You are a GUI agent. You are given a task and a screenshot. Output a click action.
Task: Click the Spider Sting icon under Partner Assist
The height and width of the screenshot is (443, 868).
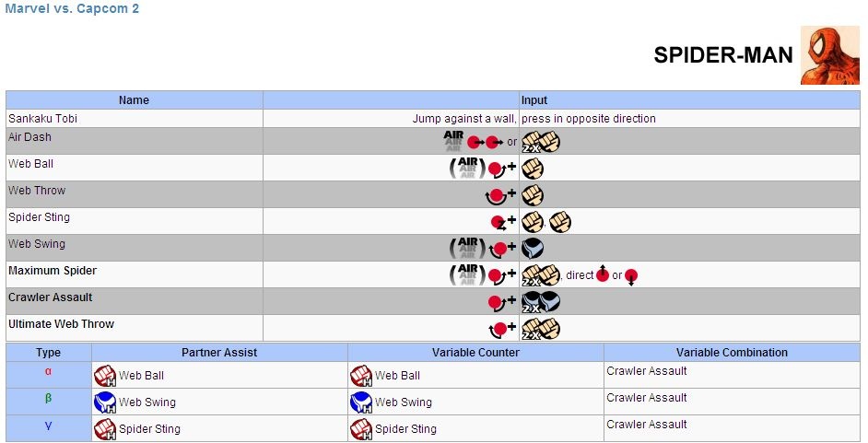coord(105,428)
